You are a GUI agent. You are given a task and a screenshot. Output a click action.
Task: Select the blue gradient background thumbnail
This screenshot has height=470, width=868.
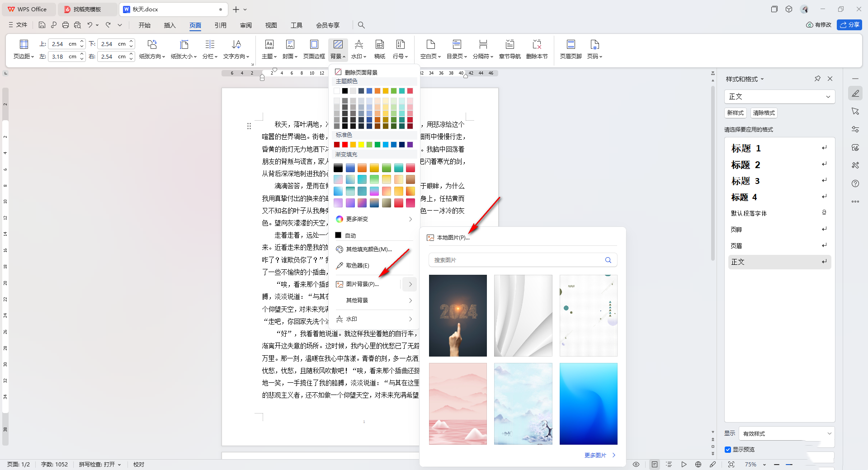(589, 404)
